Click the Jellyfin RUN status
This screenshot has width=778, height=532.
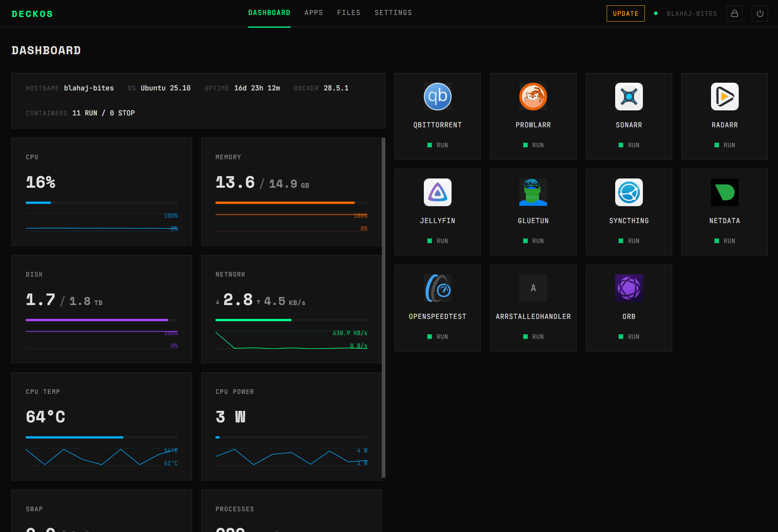pyautogui.click(x=438, y=241)
